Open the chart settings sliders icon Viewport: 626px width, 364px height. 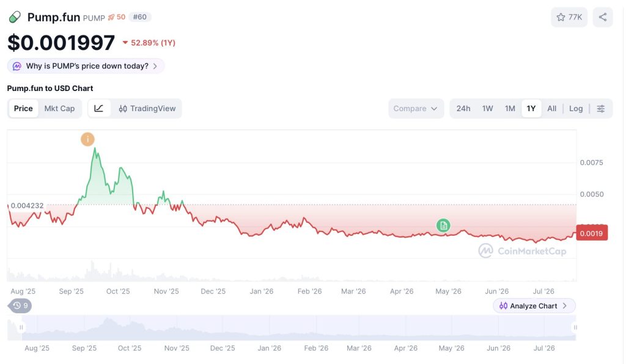[x=600, y=109]
